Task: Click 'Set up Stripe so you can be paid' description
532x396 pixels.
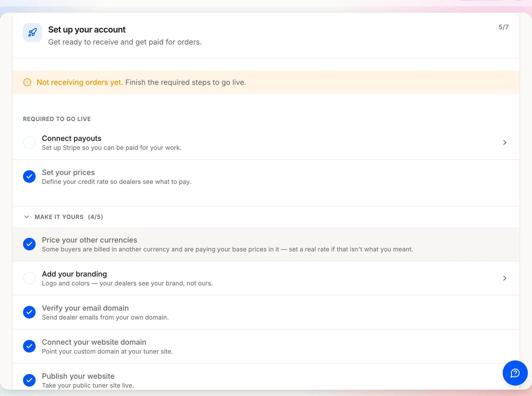Action: point(112,148)
